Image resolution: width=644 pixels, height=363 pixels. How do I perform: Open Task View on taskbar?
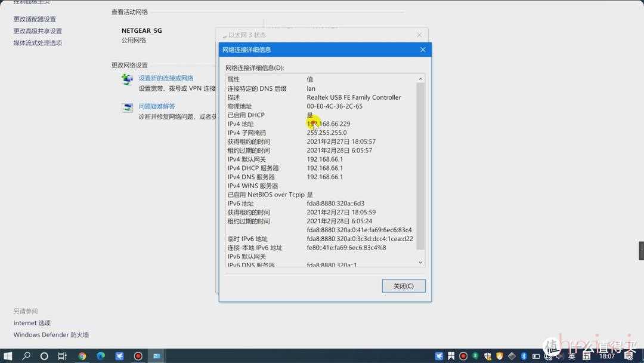[x=62, y=356]
